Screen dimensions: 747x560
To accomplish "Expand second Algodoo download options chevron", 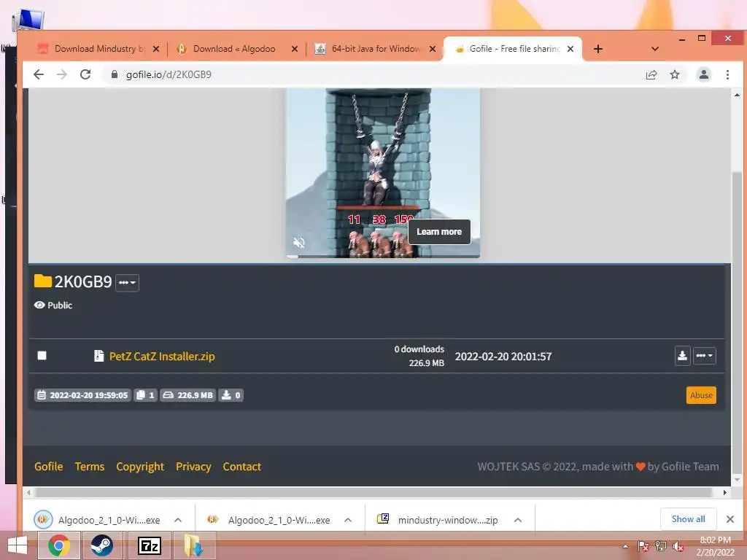I will (x=348, y=520).
